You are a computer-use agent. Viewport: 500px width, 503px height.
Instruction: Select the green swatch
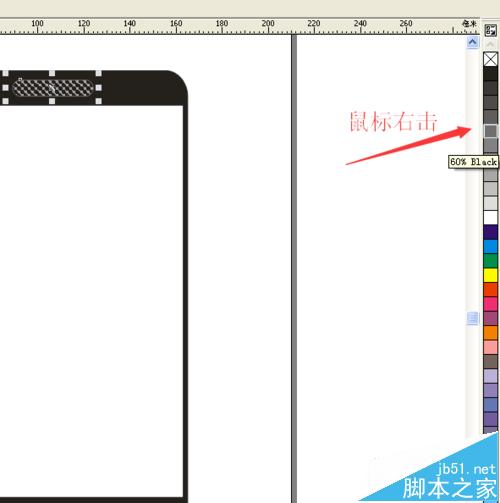pos(490,261)
